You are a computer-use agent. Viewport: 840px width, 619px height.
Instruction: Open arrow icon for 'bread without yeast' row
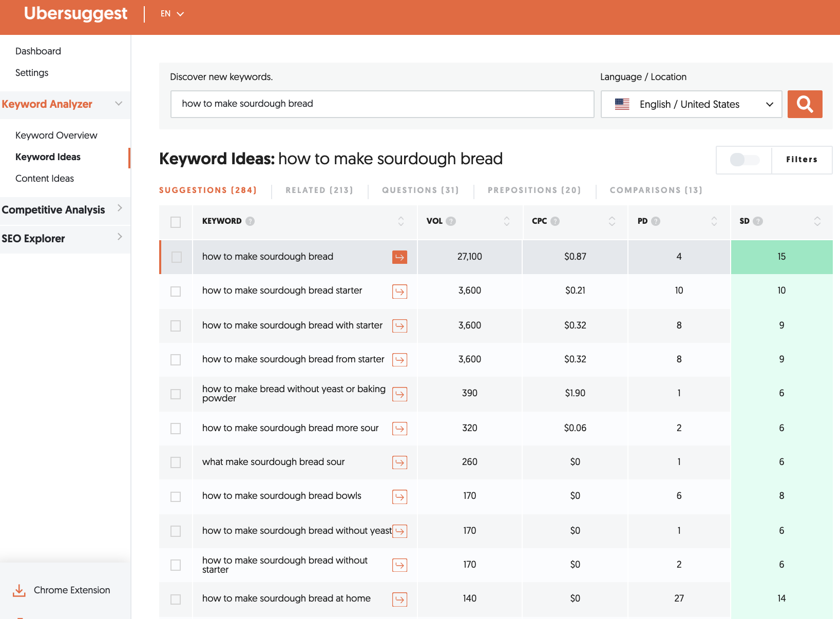coord(399,531)
